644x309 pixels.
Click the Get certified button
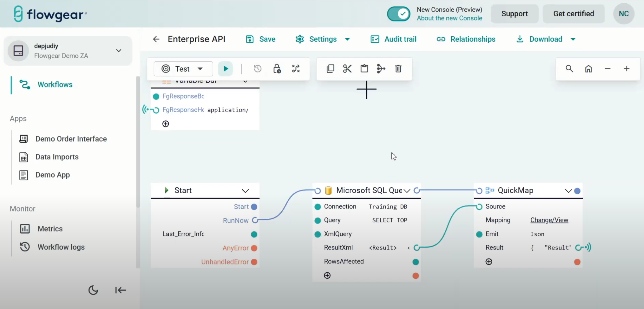pos(573,14)
